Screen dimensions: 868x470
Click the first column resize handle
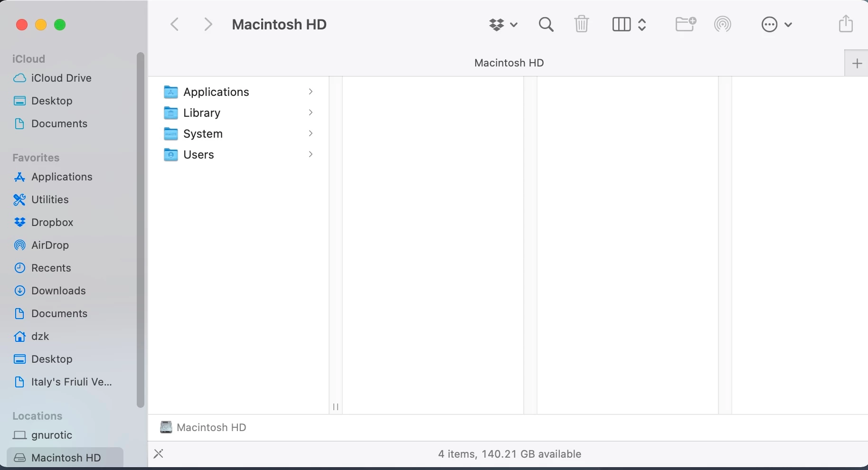click(x=336, y=407)
